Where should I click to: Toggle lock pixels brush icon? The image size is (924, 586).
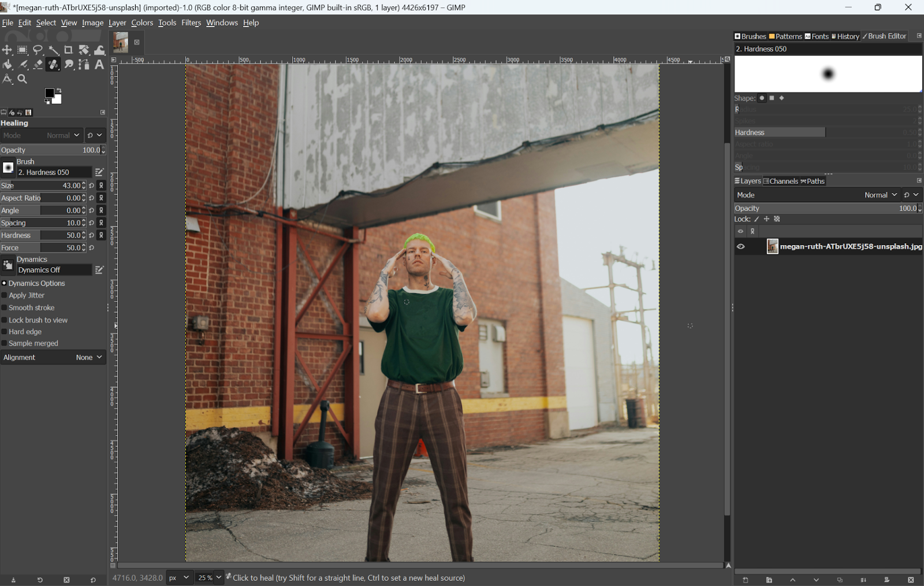coord(757,219)
